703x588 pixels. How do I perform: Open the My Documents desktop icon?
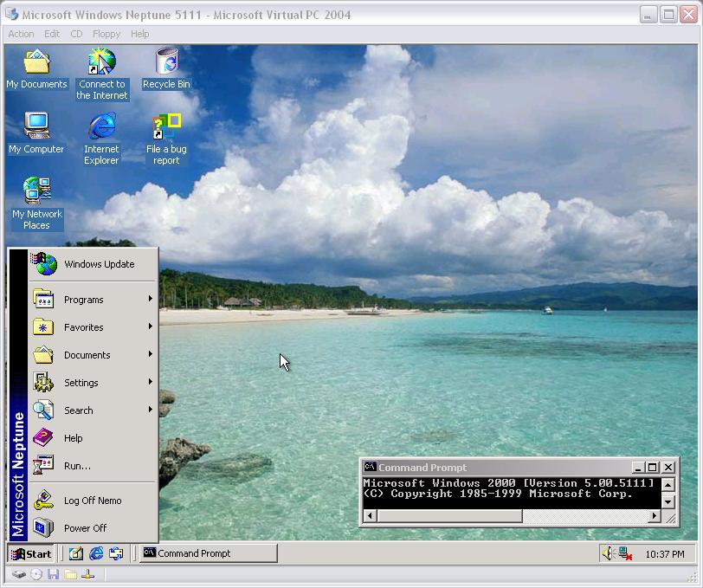click(x=36, y=69)
